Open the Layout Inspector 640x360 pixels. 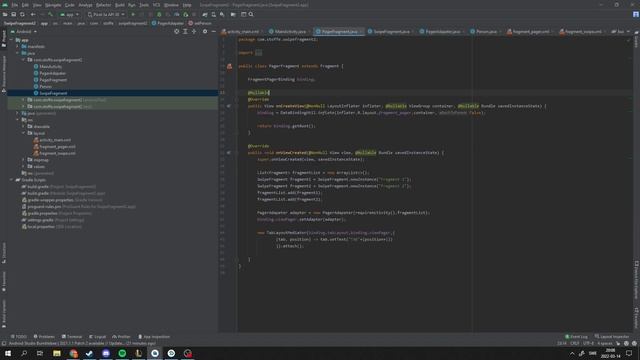click(612, 337)
